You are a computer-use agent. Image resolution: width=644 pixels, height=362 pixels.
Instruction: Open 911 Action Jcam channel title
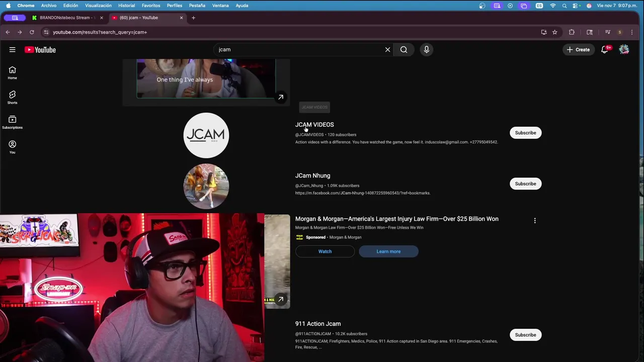318,324
